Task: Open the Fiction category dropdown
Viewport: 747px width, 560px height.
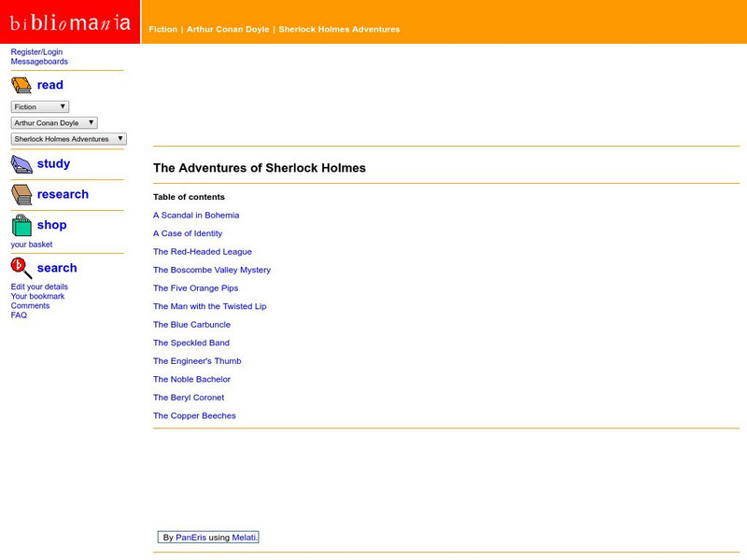Action: (x=39, y=107)
